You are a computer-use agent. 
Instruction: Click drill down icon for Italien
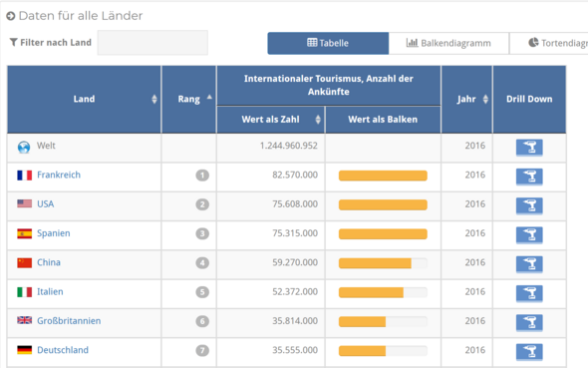pyautogui.click(x=529, y=293)
